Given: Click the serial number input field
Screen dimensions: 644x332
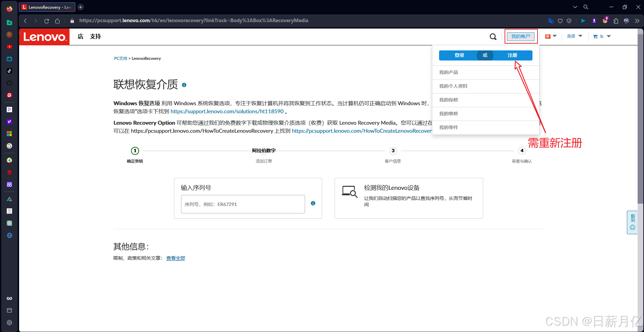Looking at the screenshot, I should pos(243,204).
